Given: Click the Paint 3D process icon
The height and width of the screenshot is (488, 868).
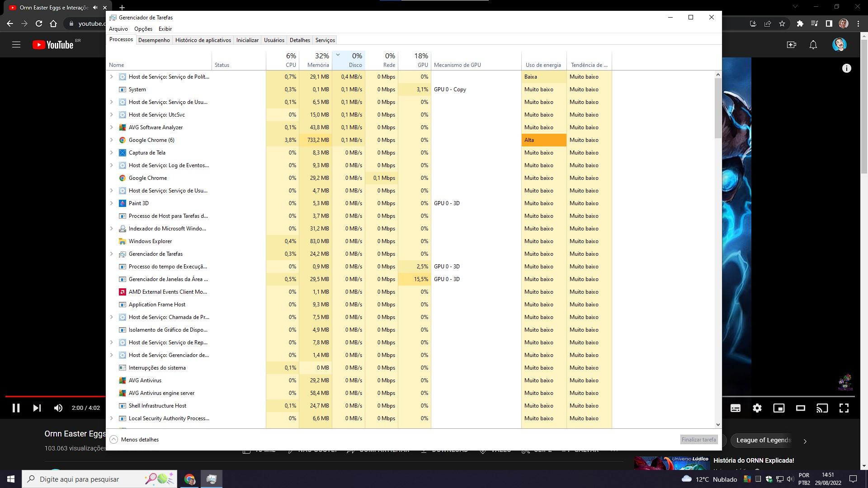Looking at the screenshot, I should coord(122,203).
